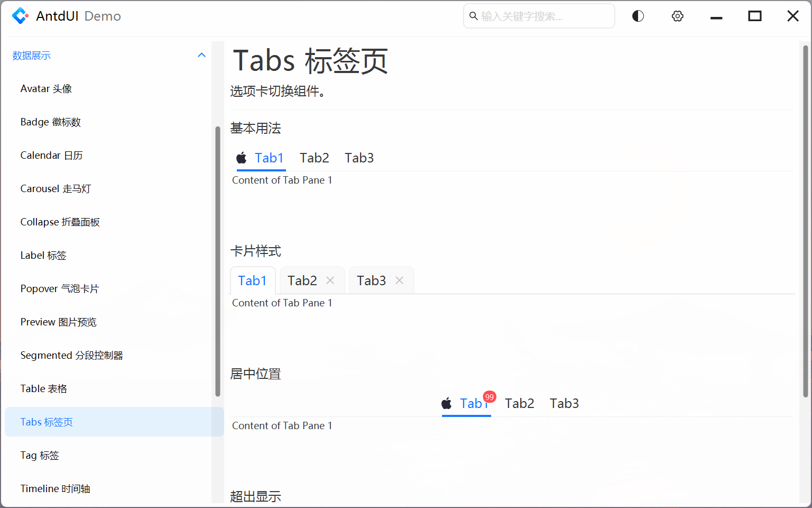Close Tab3 in card style tabs
The width and height of the screenshot is (812, 508).
tap(400, 280)
